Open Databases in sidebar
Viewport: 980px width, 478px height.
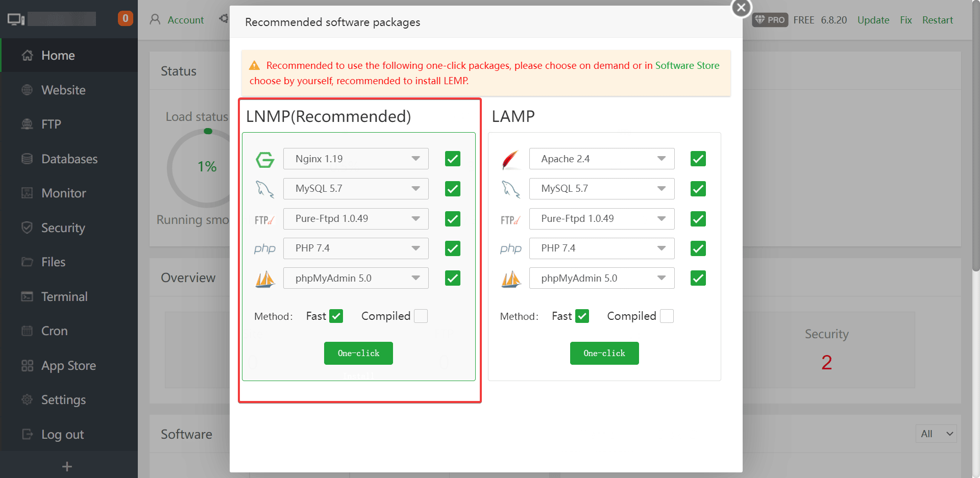[x=69, y=159]
